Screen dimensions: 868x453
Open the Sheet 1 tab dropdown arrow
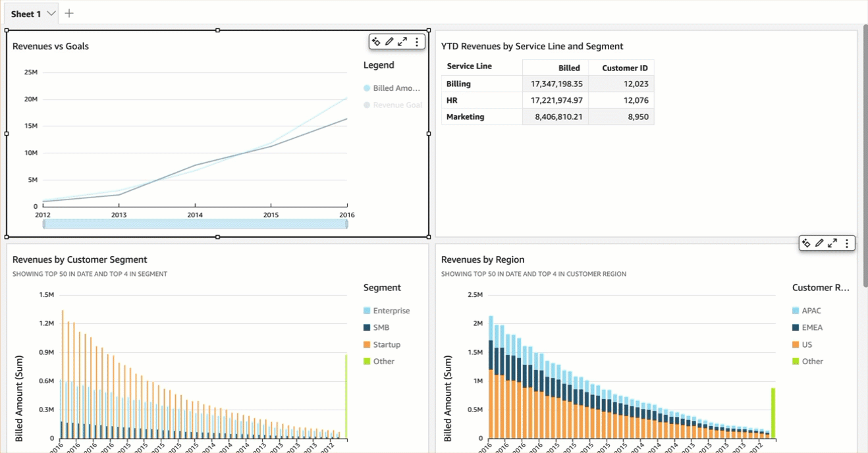pyautogui.click(x=51, y=14)
